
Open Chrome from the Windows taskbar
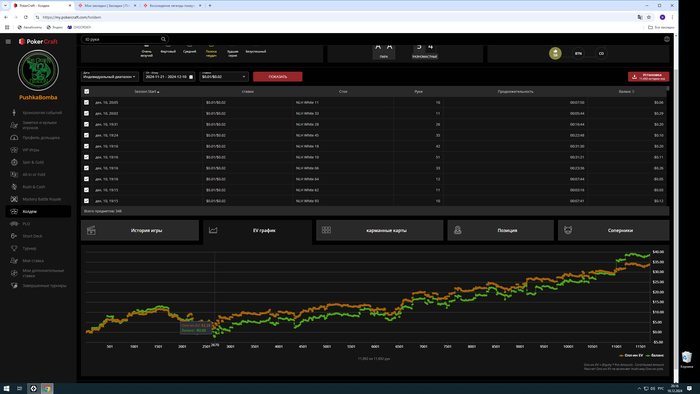tap(47, 389)
